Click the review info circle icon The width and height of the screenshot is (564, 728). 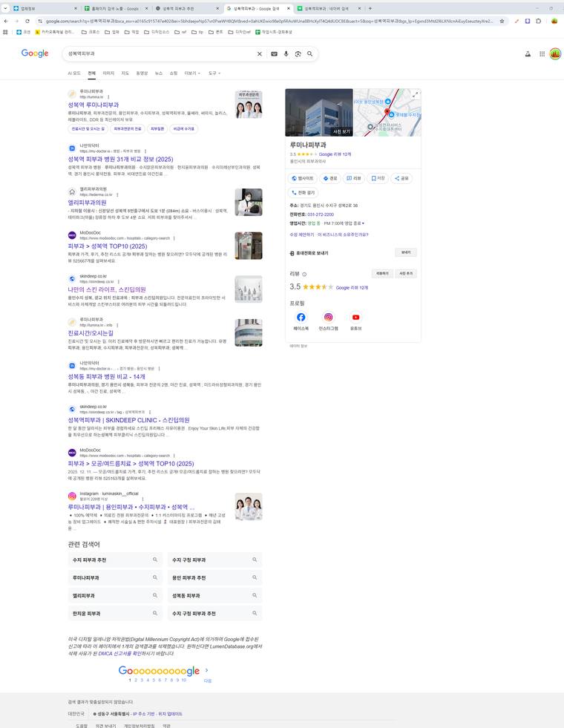click(x=304, y=274)
